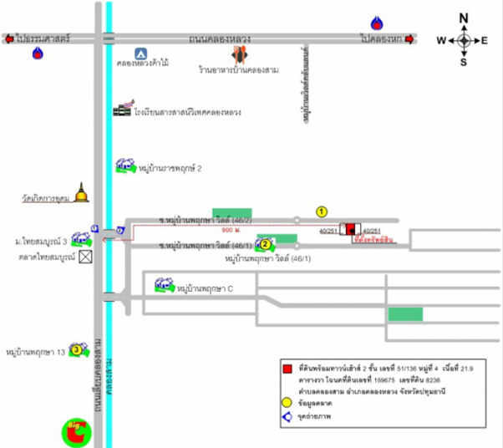Select the N letter on the compass

coord(464,18)
